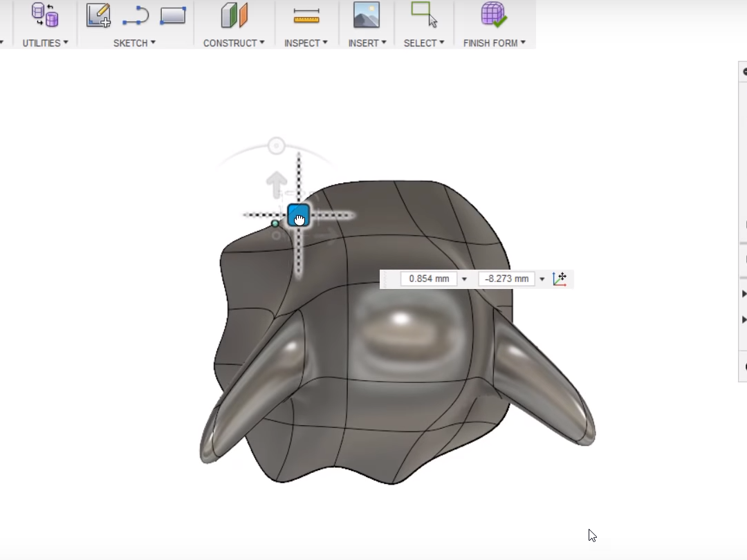The width and height of the screenshot is (747, 560).
Task: Click the Insert Canvas image icon
Action: pos(366,15)
